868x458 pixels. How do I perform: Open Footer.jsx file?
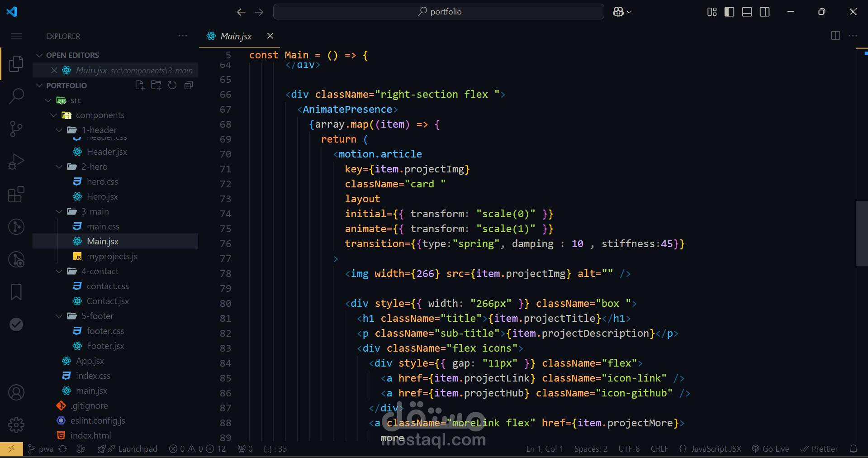click(x=105, y=346)
